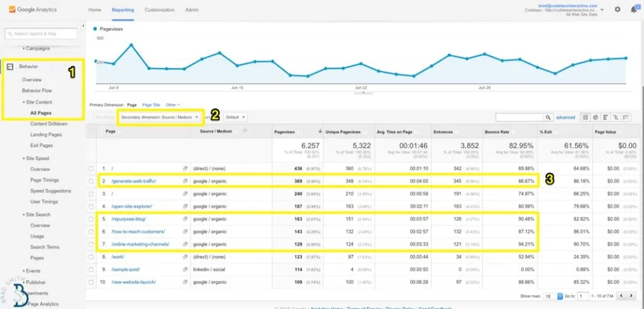644x309 pixels.
Task: Open Landing Pages report in sidebar
Action: [x=46, y=135]
